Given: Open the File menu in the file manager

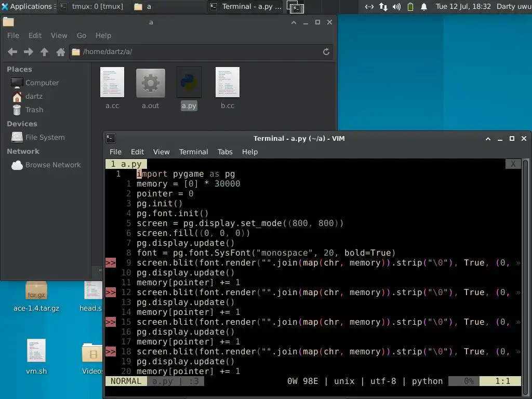Looking at the screenshot, I should click(x=13, y=35).
